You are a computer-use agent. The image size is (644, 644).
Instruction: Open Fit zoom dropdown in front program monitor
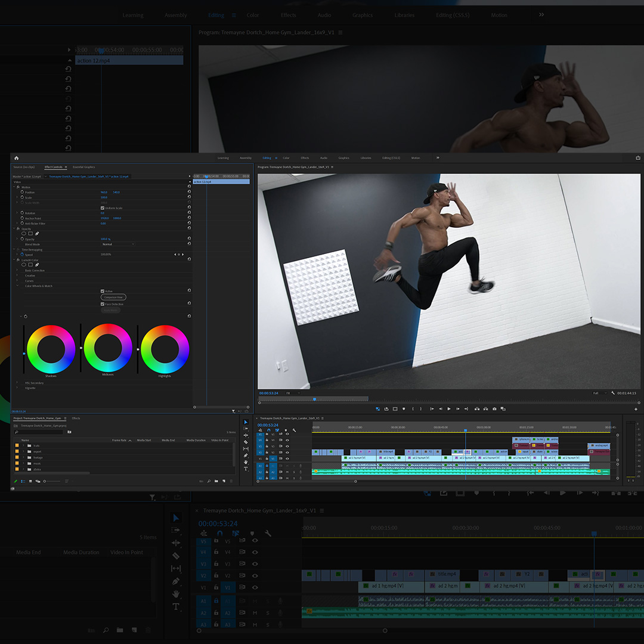coord(293,393)
